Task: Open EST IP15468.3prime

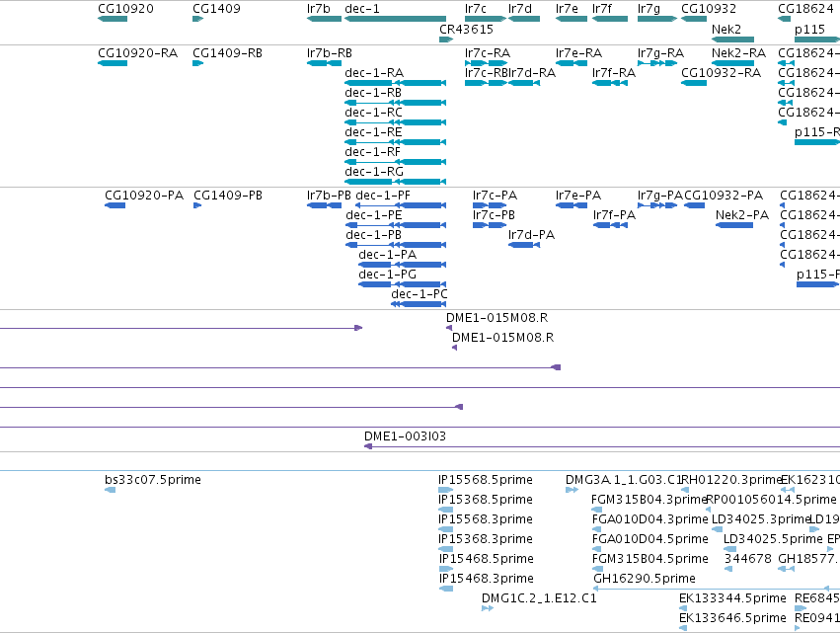Action: [x=446, y=589]
